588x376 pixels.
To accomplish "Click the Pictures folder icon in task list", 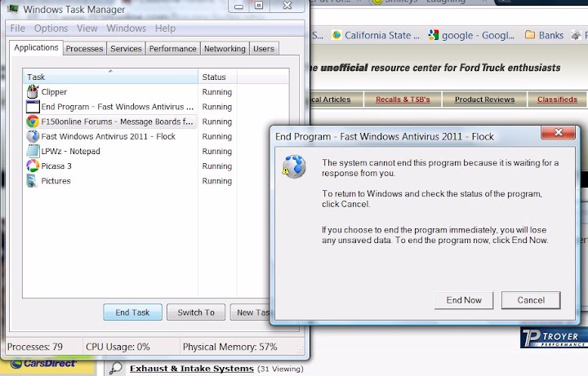I will pyautogui.click(x=32, y=180).
